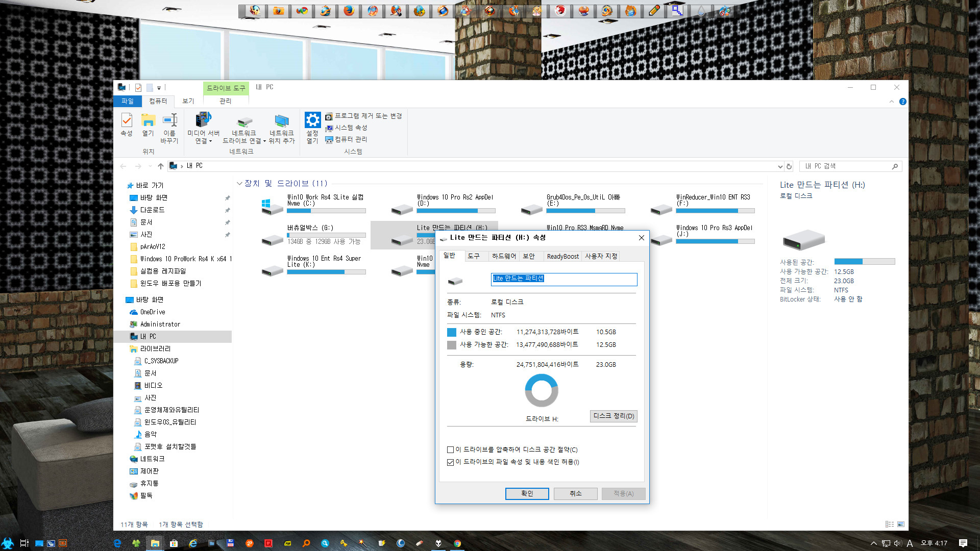This screenshot has height=551, width=980.
Task: Click the 속성 icon in ribbon
Action: pyautogui.click(x=127, y=125)
